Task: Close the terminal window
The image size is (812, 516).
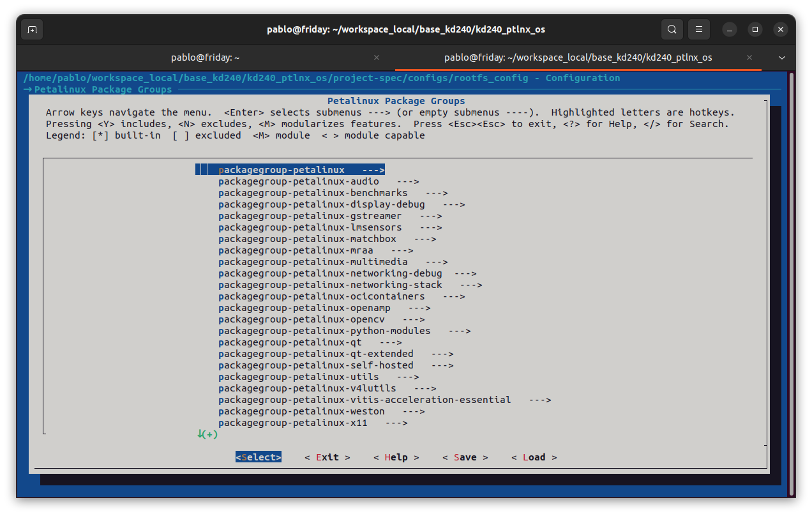Action: [x=781, y=29]
